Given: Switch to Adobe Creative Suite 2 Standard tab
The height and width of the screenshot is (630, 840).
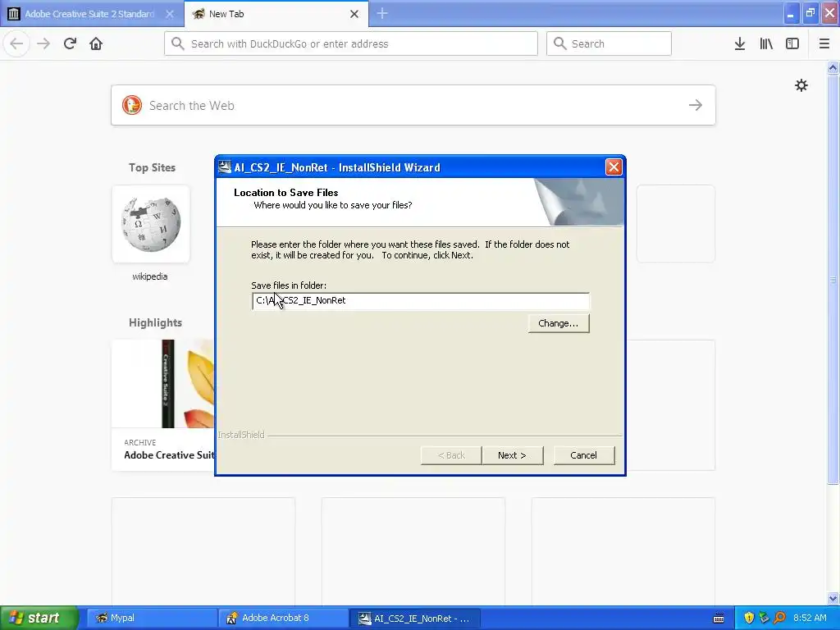Looking at the screenshot, I should (x=91, y=13).
